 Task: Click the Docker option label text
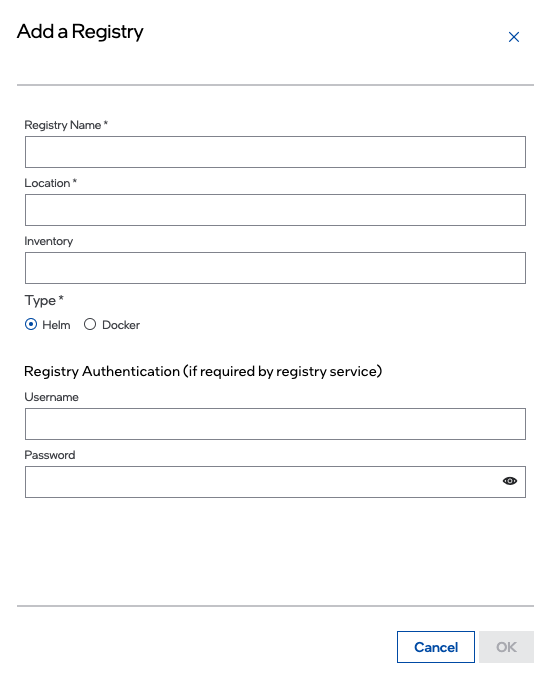coord(121,325)
